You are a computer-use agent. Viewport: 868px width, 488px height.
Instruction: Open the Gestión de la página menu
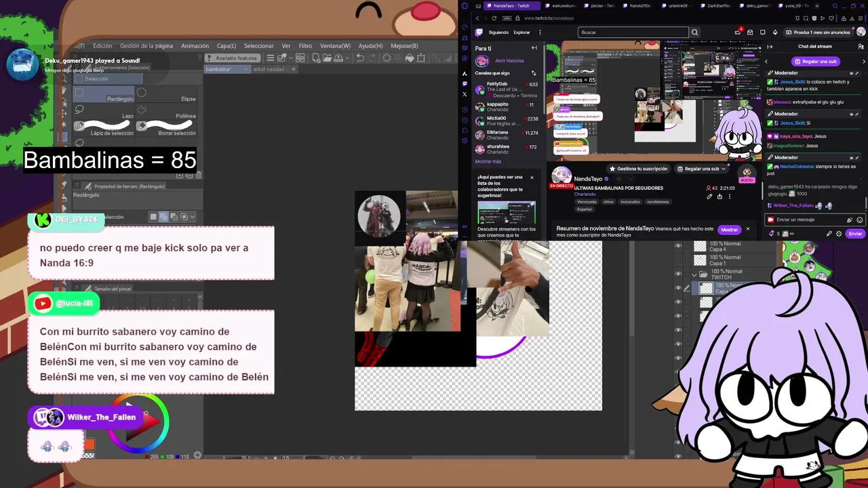[146, 46]
